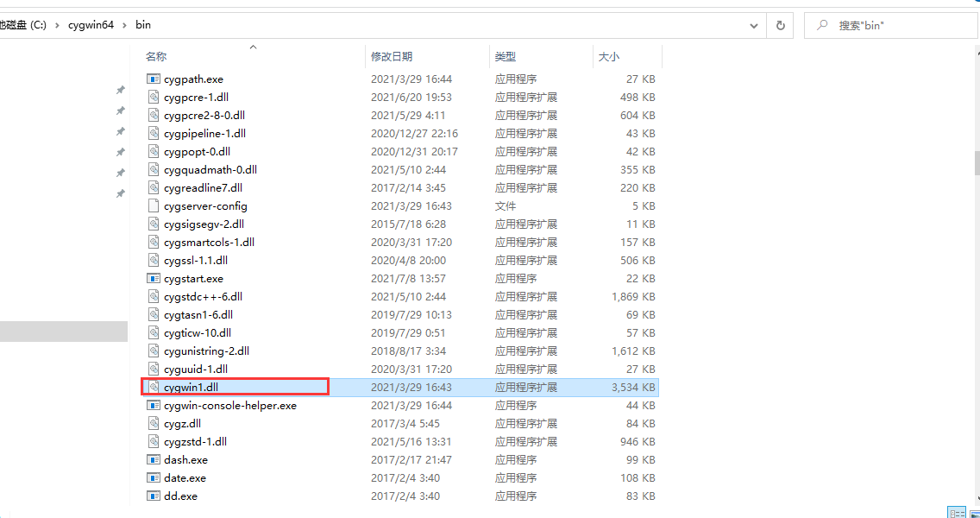Click the cygtasn1-6.dll file icon

coord(154,315)
